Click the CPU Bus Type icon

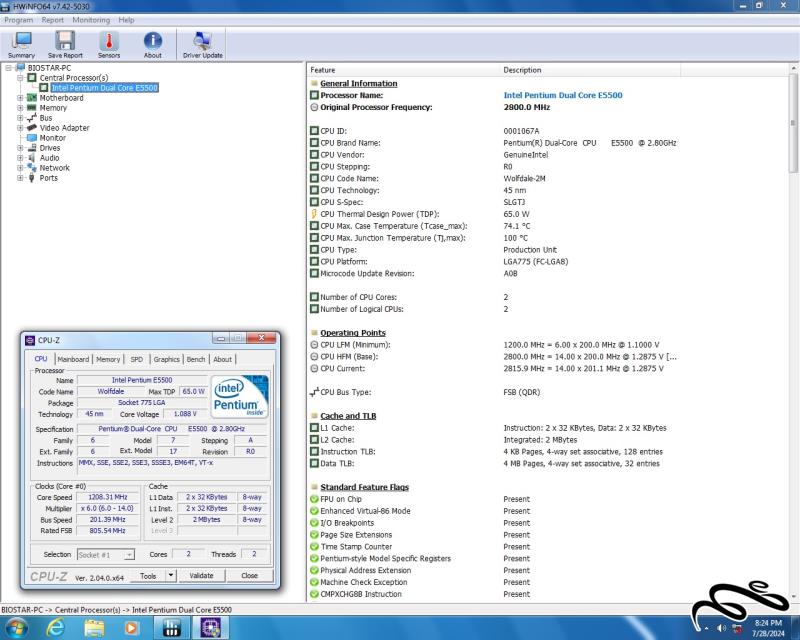click(x=314, y=392)
